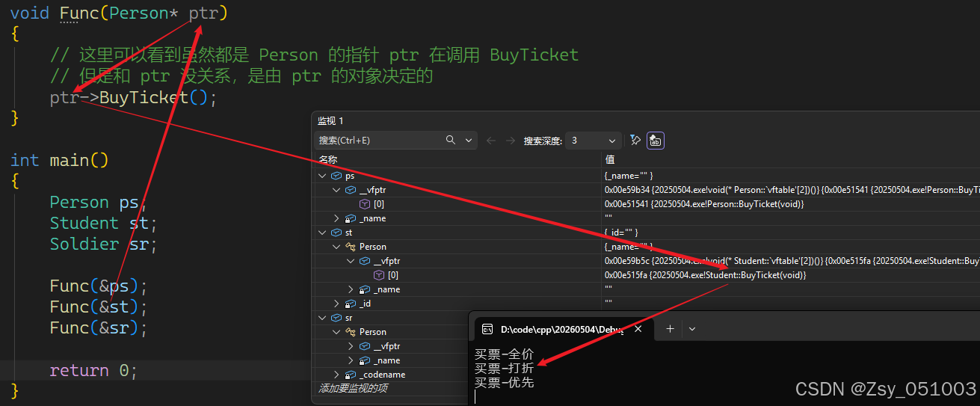Select the value 0x00e51541 Person::BuyTicket cell

point(704,204)
